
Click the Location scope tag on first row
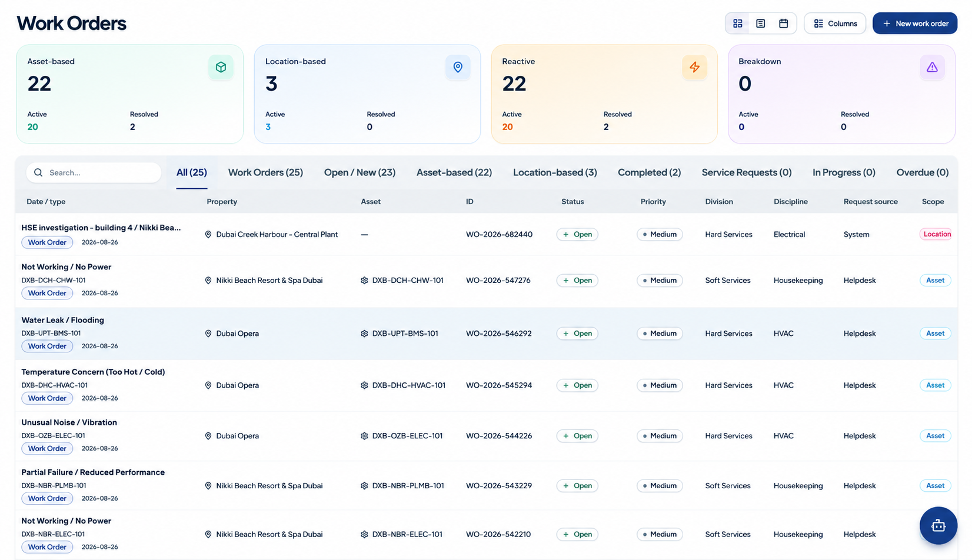click(x=936, y=234)
